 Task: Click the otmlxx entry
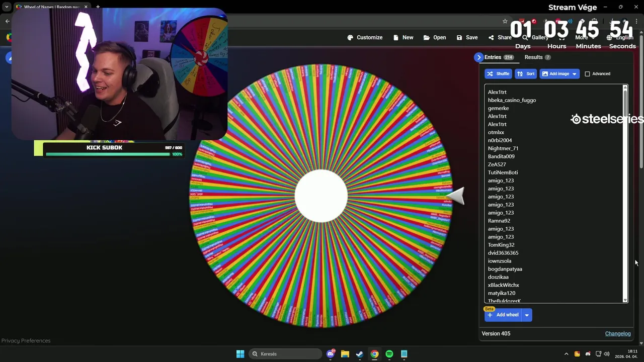pyautogui.click(x=496, y=132)
